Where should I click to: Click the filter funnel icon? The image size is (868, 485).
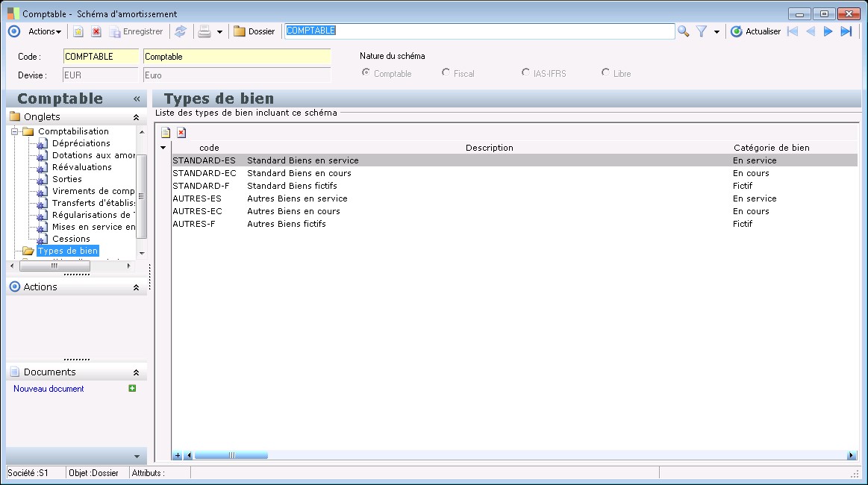(x=702, y=31)
